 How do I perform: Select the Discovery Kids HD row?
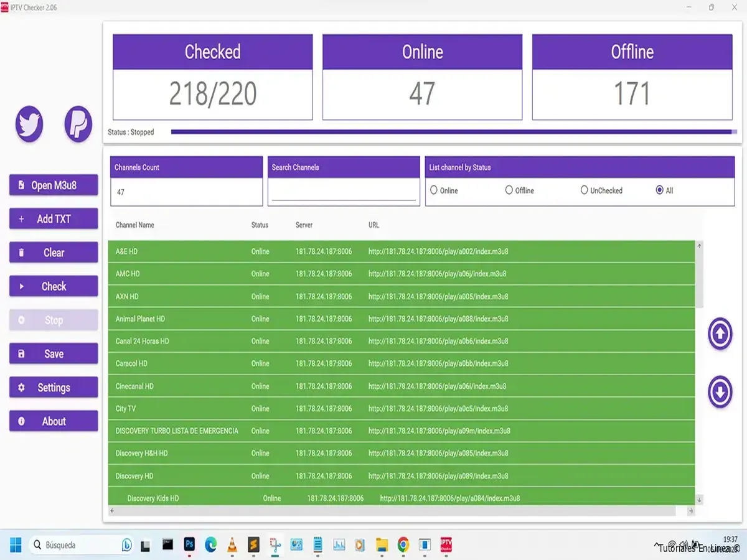402,497
